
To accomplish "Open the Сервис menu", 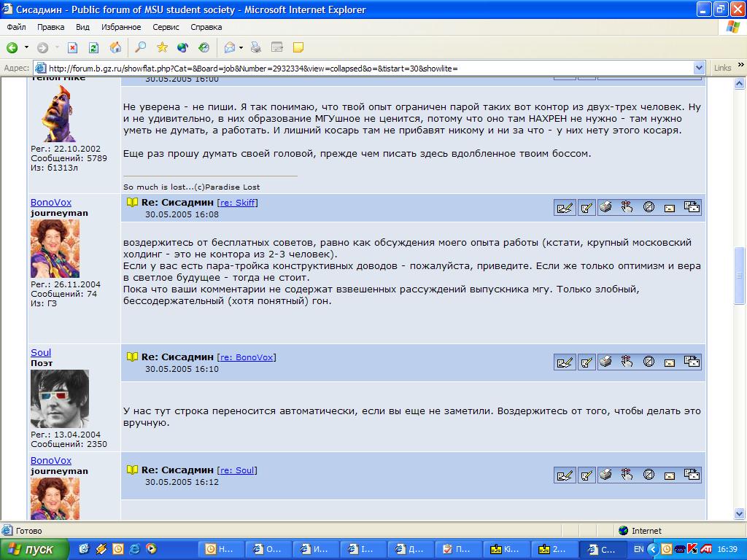I will pos(166,27).
